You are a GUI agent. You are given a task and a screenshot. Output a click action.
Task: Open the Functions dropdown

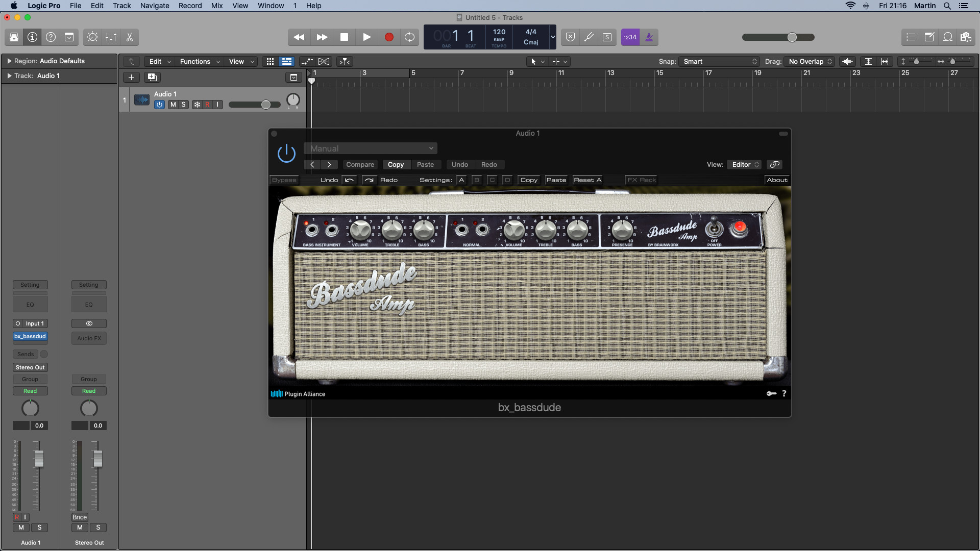click(x=200, y=61)
